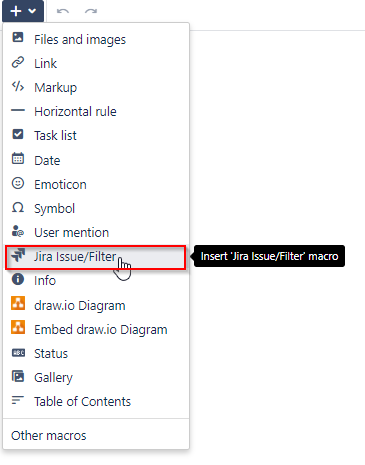Click the Info circle icon

point(18,279)
